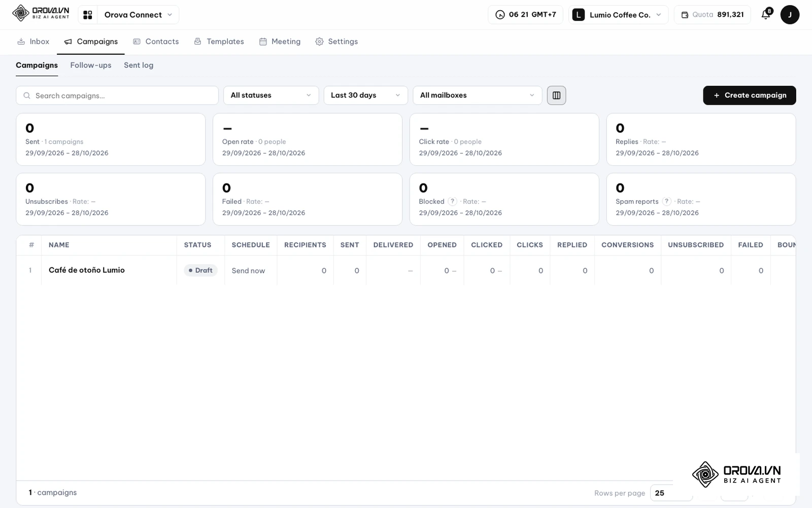
Task: Click the Contacts card icon
Action: [137, 42]
